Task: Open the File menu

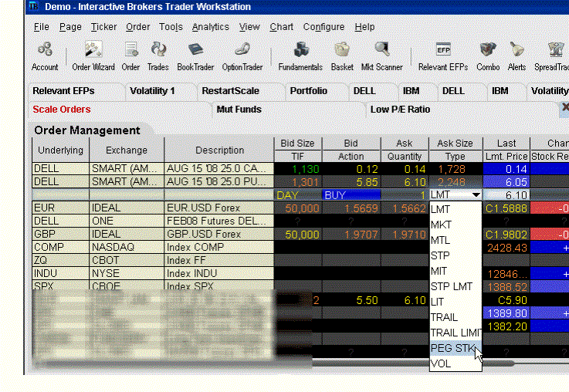Action: [x=42, y=27]
